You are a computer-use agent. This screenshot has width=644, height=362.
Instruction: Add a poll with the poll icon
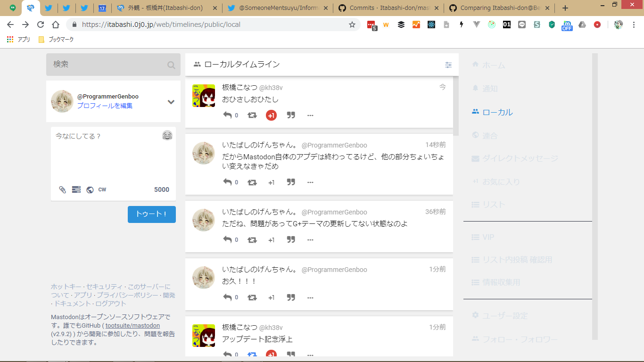click(76, 189)
